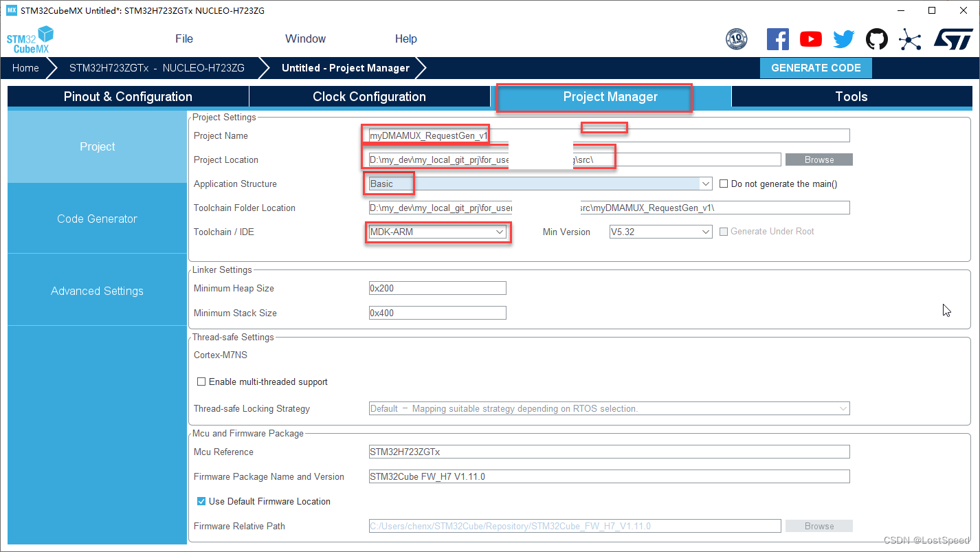Click the Firmware Relative Path field

[575, 526]
